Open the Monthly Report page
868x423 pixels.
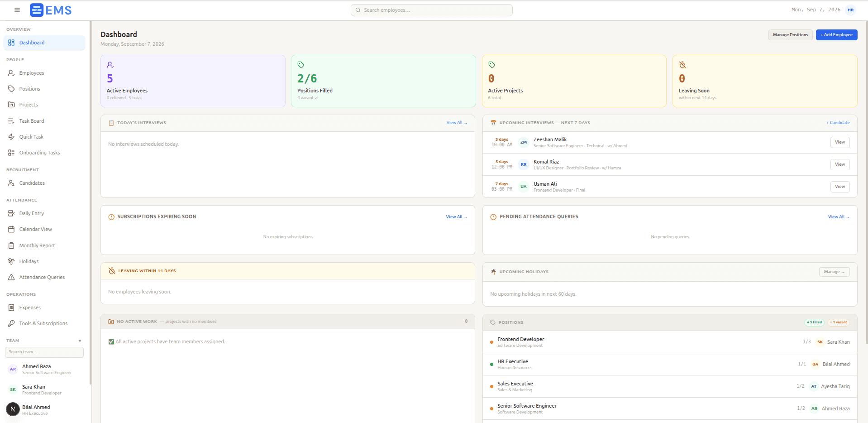[x=44, y=245]
